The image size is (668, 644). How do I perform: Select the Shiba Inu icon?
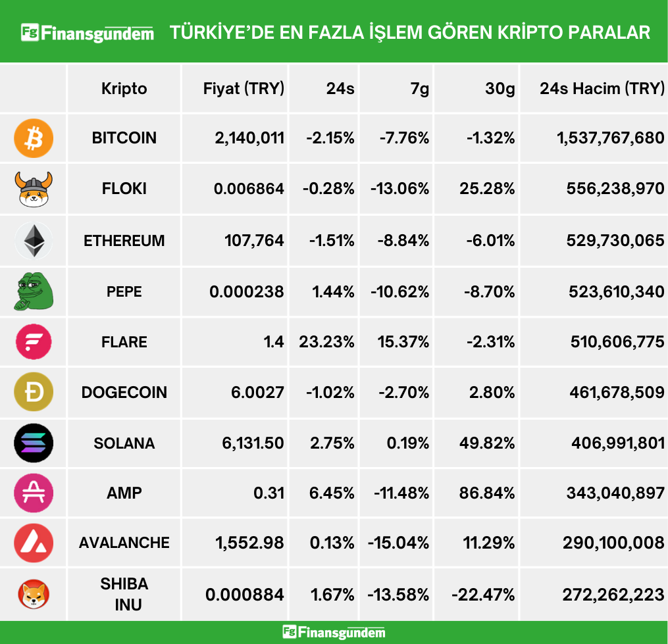(33, 595)
